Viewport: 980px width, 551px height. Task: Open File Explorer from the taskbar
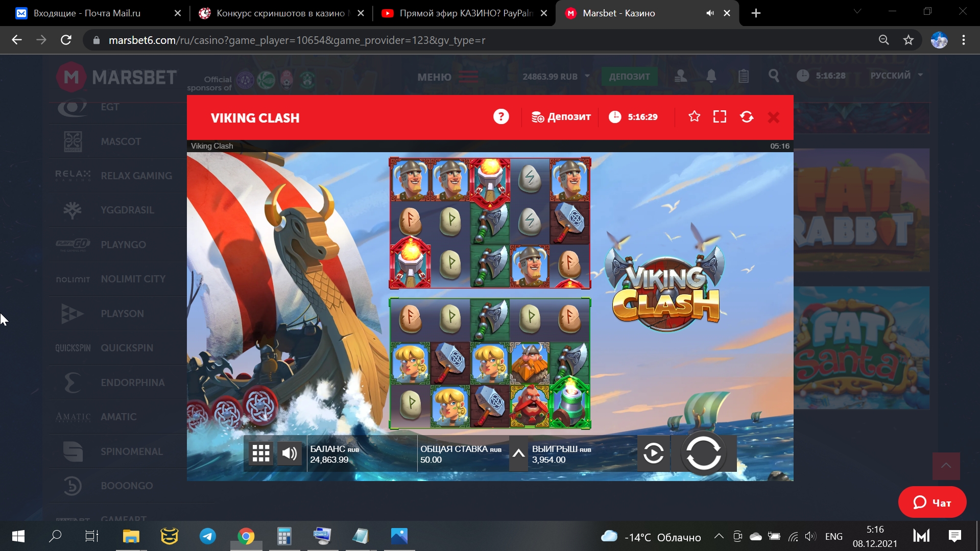131,536
